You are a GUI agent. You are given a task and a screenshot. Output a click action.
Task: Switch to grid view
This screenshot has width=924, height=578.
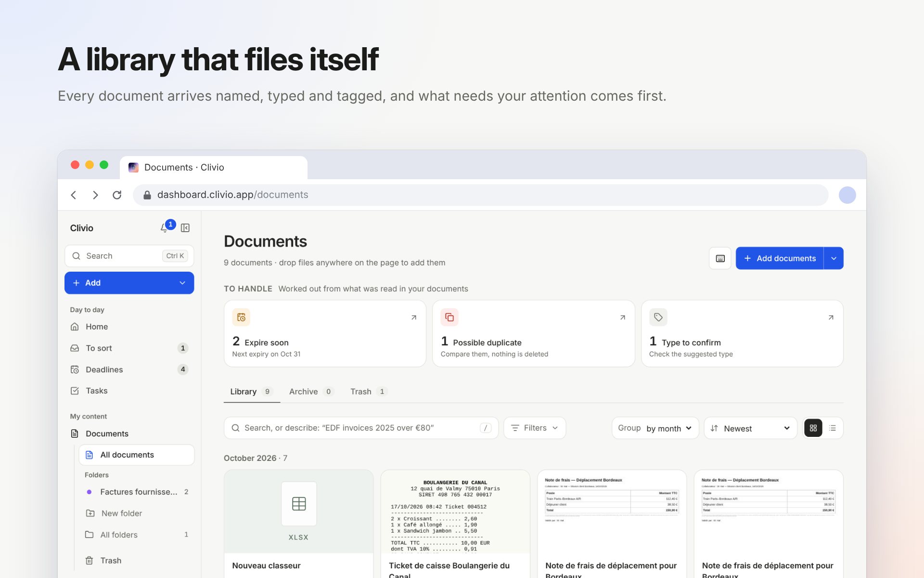click(813, 428)
